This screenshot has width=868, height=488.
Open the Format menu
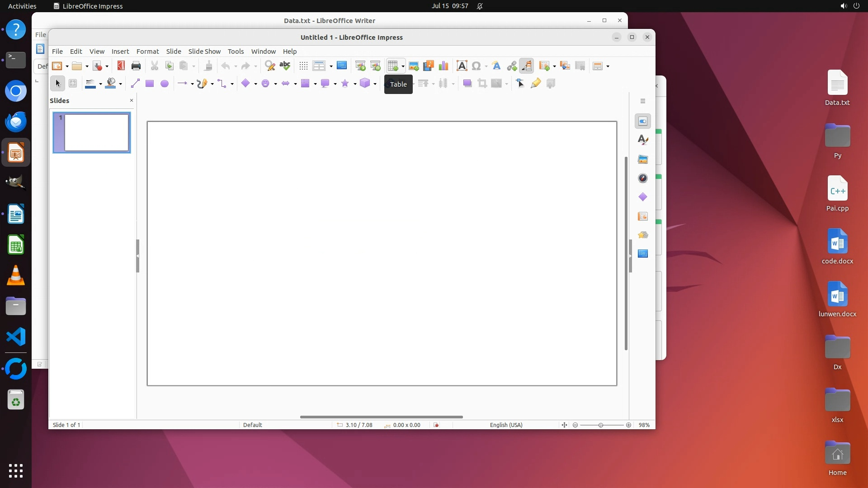[x=147, y=51]
